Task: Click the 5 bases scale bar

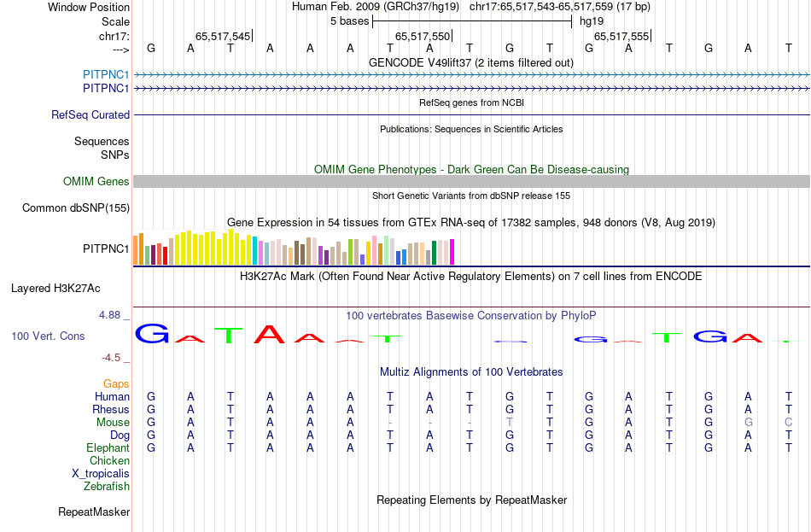Action: point(472,21)
